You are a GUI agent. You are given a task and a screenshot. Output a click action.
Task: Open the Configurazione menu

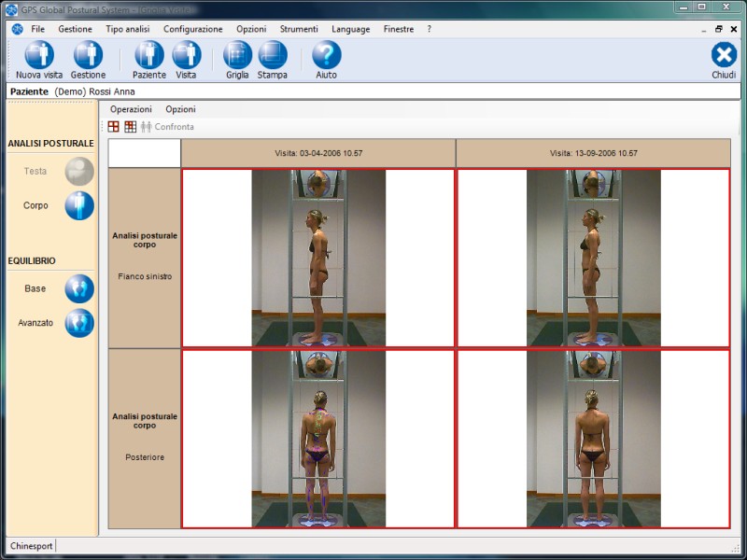coord(193,29)
